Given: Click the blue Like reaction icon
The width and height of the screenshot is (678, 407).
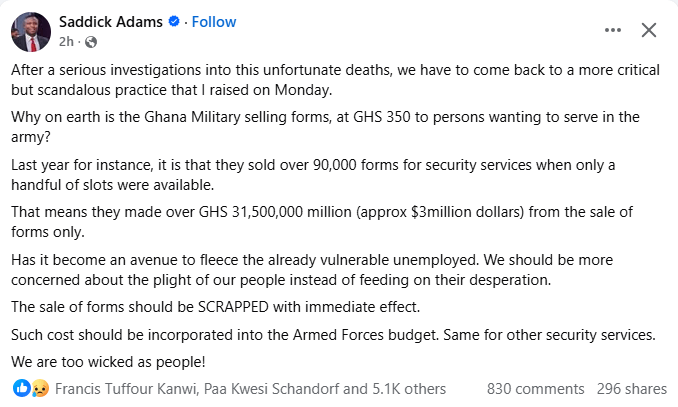Looking at the screenshot, I should (21, 388).
